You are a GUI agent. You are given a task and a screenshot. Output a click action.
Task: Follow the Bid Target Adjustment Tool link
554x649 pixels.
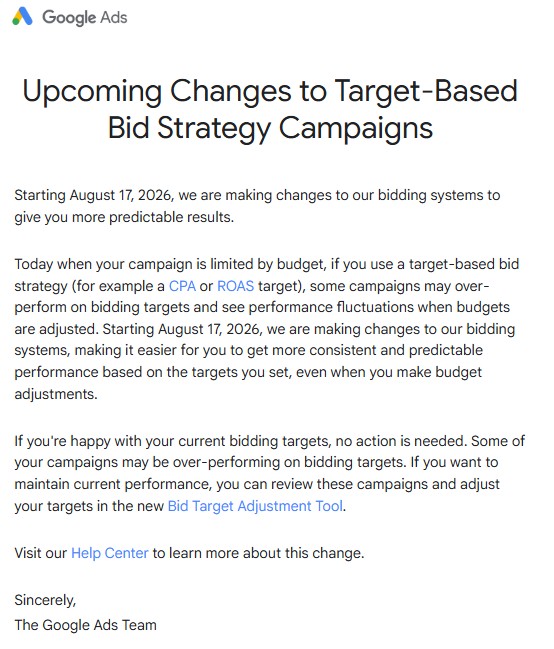255,506
